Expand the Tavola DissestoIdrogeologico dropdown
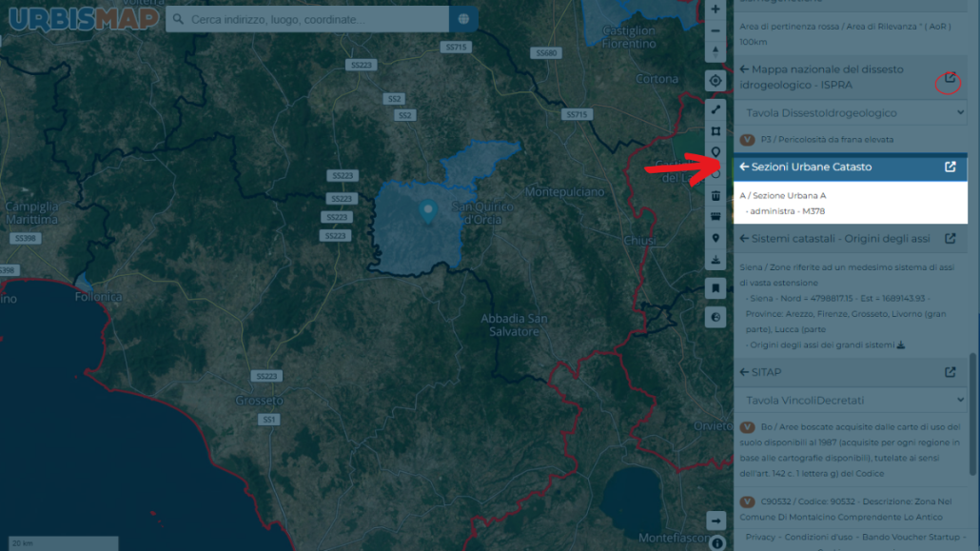 (850, 113)
